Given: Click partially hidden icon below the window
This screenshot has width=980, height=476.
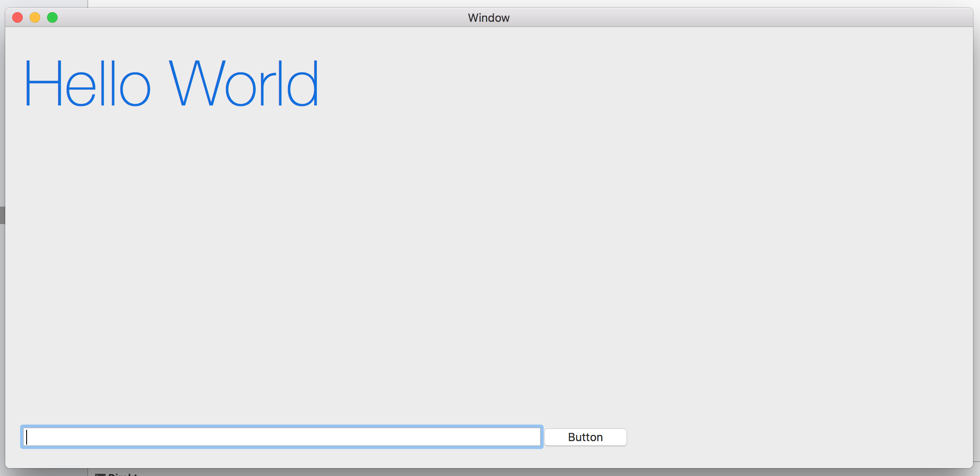Looking at the screenshot, I should click(100, 474).
